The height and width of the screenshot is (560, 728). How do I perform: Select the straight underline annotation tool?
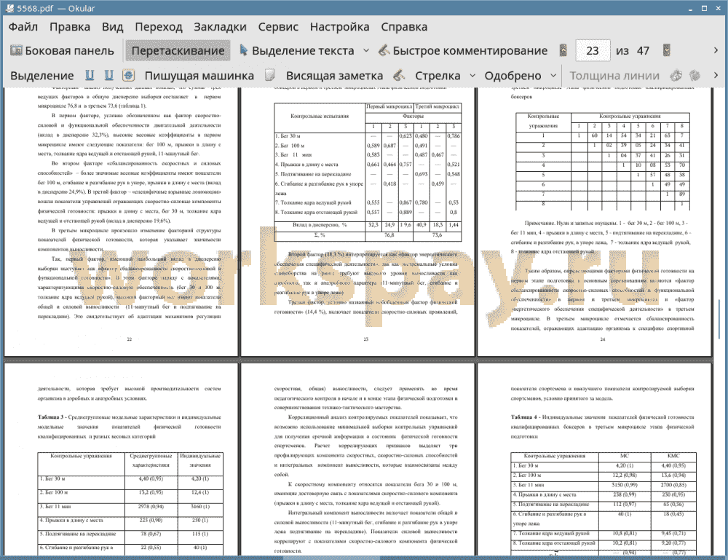(x=90, y=75)
